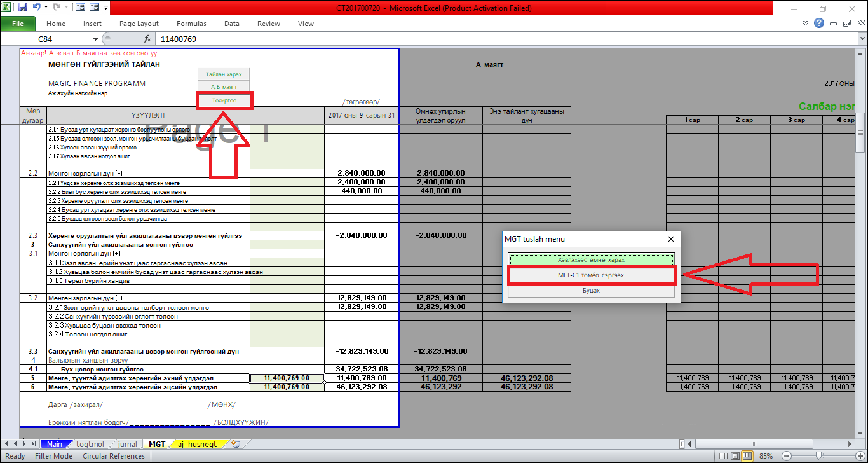Click МГТ-С1 томёо сэргээх button
Screen dimensions: 868x463
tap(591, 275)
